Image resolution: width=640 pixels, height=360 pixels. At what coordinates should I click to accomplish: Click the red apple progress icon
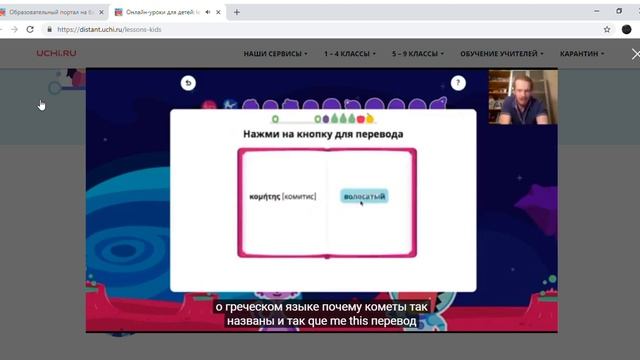(x=360, y=119)
